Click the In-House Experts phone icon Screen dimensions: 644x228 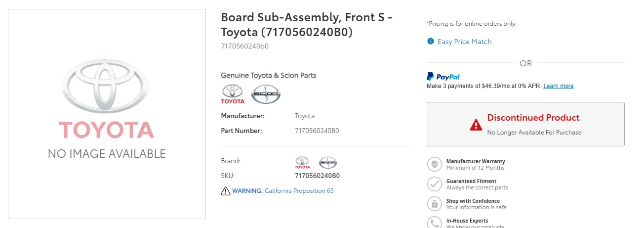pyautogui.click(x=434, y=223)
